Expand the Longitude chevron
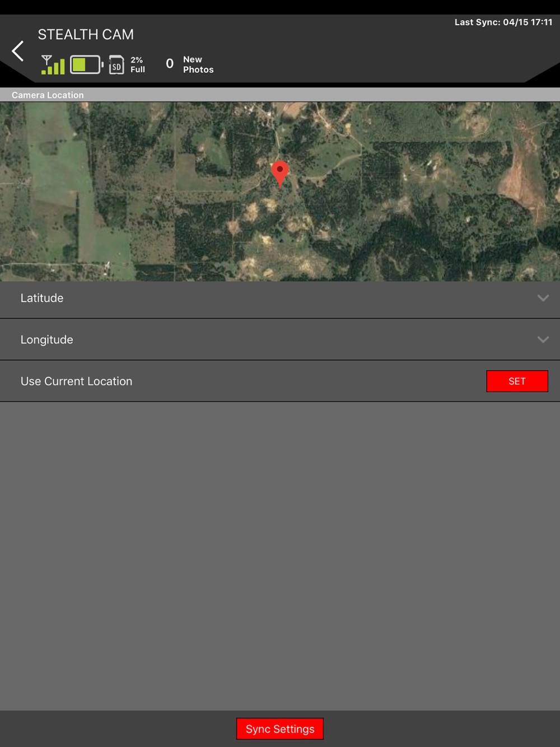The height and width of the screenshot is (747, 560). [543, 339]
